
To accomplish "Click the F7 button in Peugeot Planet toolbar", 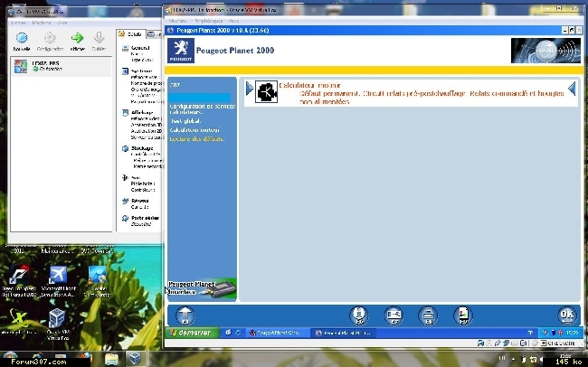I will 394,315.
